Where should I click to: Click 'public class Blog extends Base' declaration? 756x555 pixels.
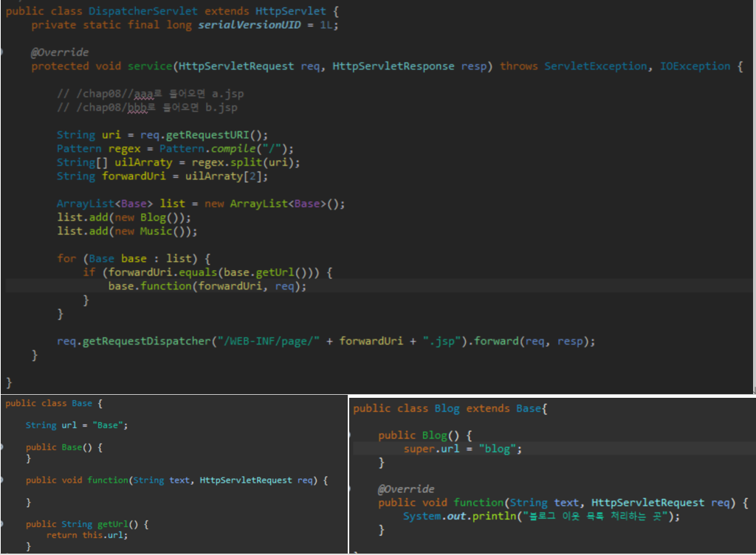pyautogui.click(x=450, y=409)
